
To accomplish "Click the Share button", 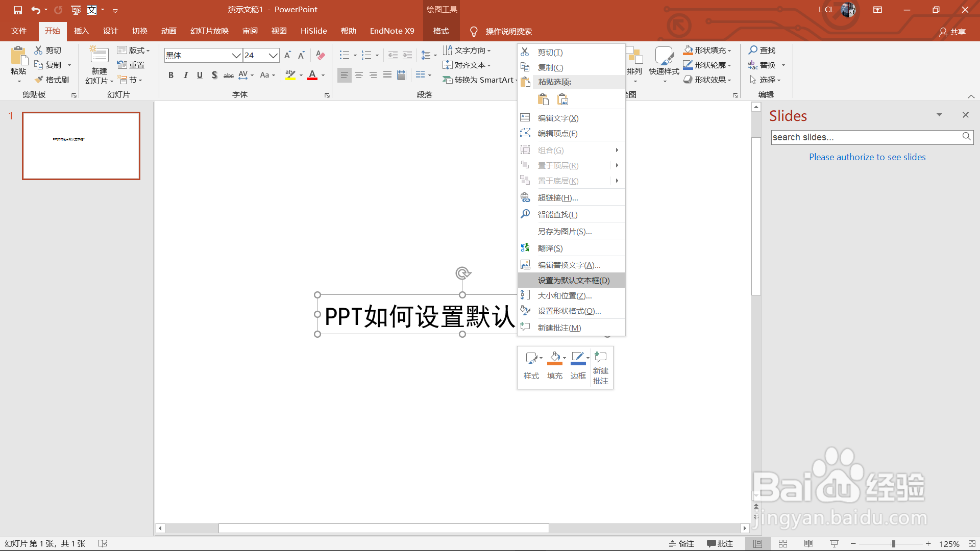I will [x=952, y=32].
